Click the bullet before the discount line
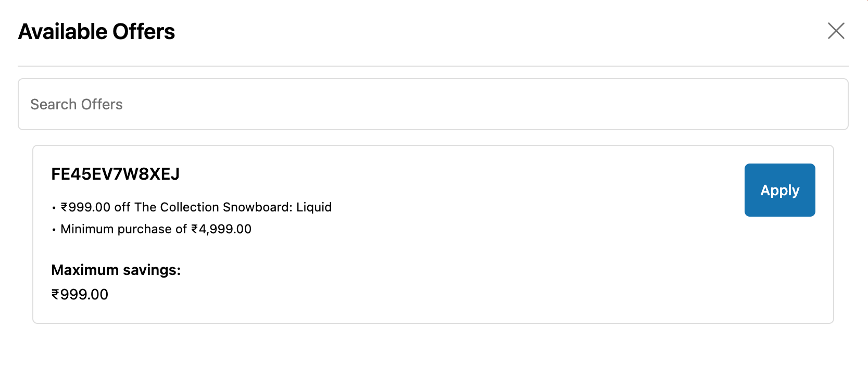 tap(54, 208)
